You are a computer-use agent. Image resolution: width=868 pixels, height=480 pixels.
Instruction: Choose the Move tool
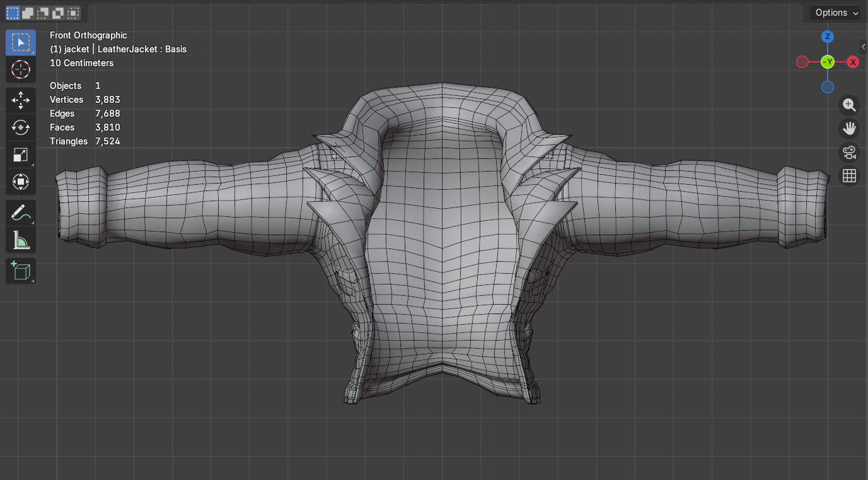pyautogui.click(x=21, y=100)
